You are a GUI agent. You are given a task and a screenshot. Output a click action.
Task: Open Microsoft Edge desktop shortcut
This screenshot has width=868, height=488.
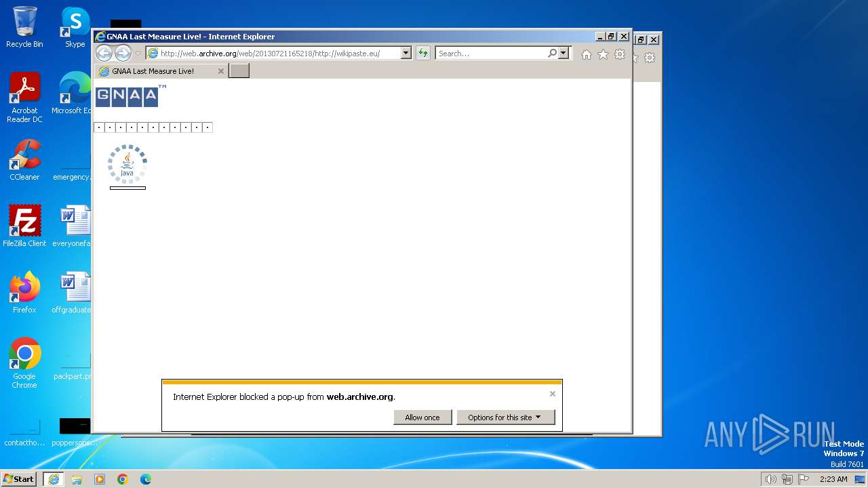72,94
